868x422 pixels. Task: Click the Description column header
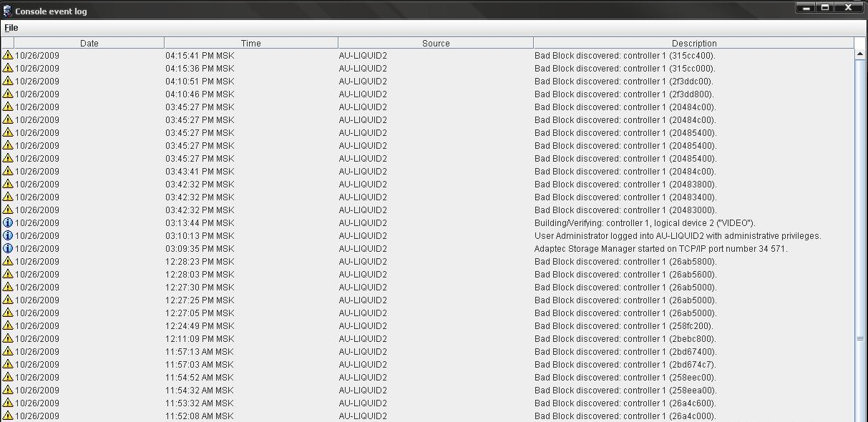(693, 43)
